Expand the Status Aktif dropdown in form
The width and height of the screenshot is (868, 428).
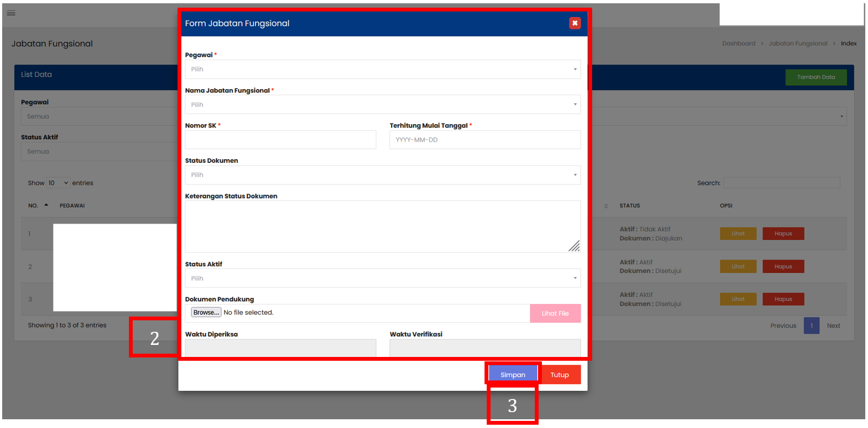click(382, 278)
